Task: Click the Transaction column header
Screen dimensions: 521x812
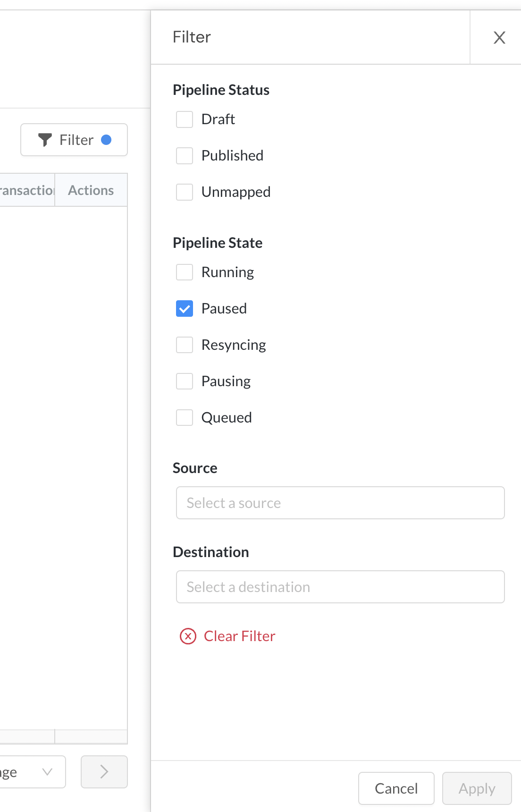Action: pyautogui.click(x=27, y=190)
